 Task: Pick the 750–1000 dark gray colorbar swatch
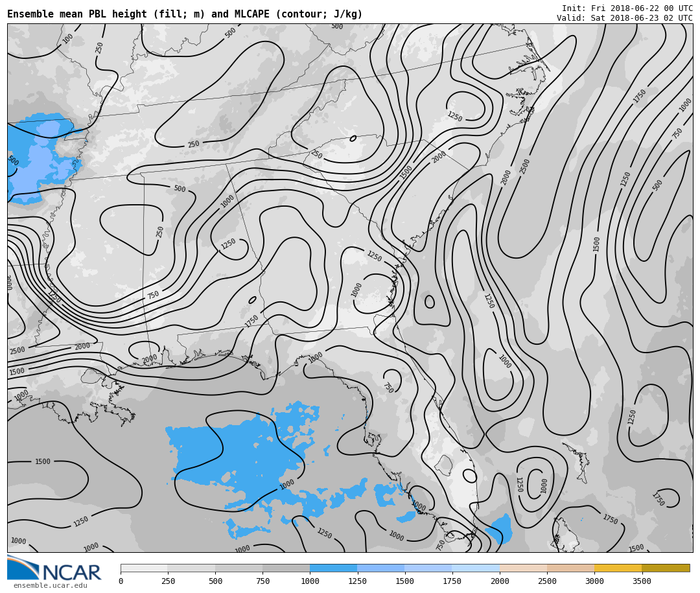tap(286, 568)
